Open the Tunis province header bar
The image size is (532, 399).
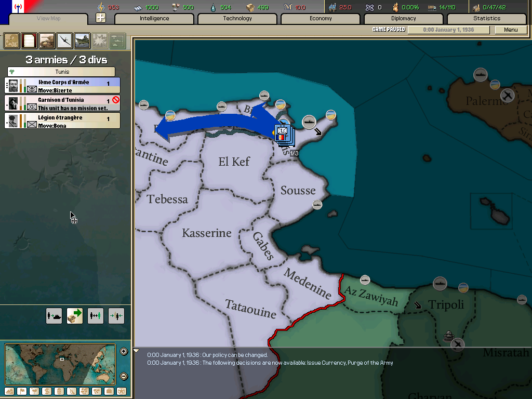coord(61,72)
